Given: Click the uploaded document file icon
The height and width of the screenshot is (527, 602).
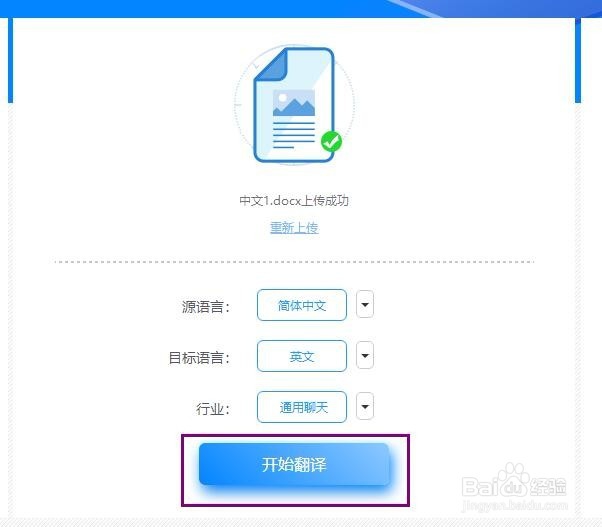Looking at the screenshot, I should [294, 105].
